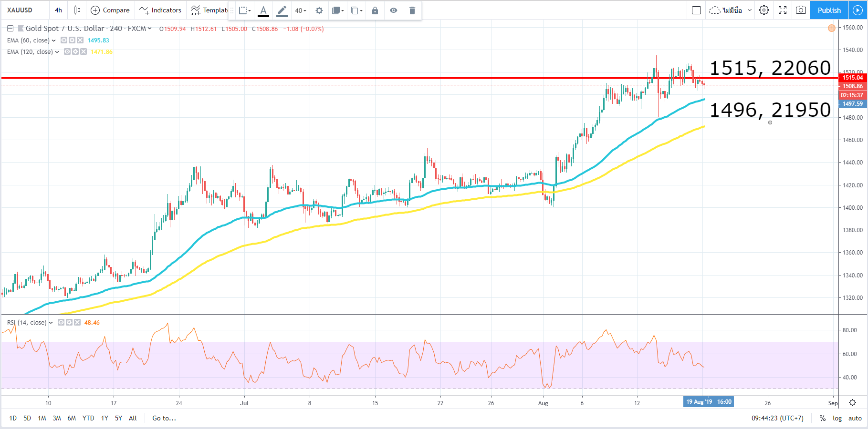Remove the EMA 60 indicator
The height and width of the screenshot is (429, 868).
[80, 41]
